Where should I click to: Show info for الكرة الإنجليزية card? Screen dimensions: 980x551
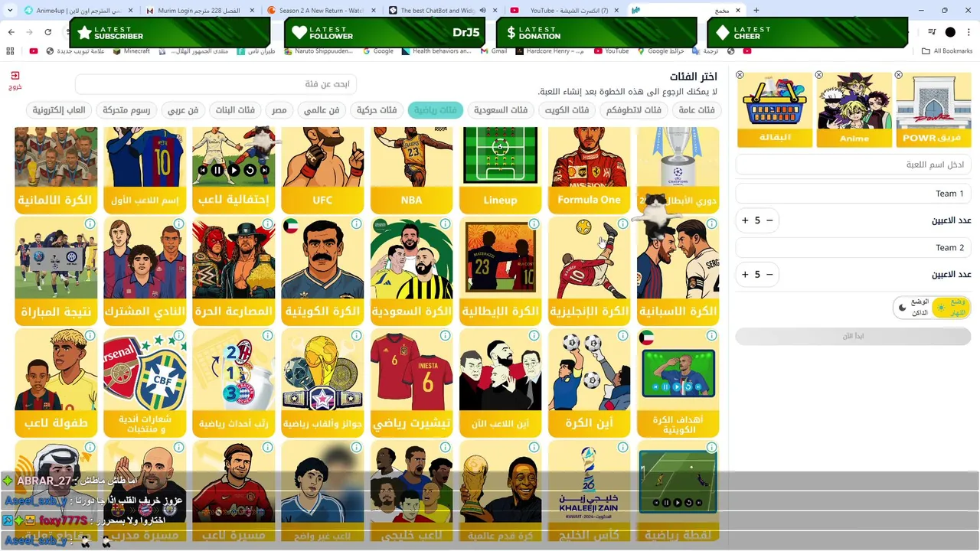coord(622,224)
